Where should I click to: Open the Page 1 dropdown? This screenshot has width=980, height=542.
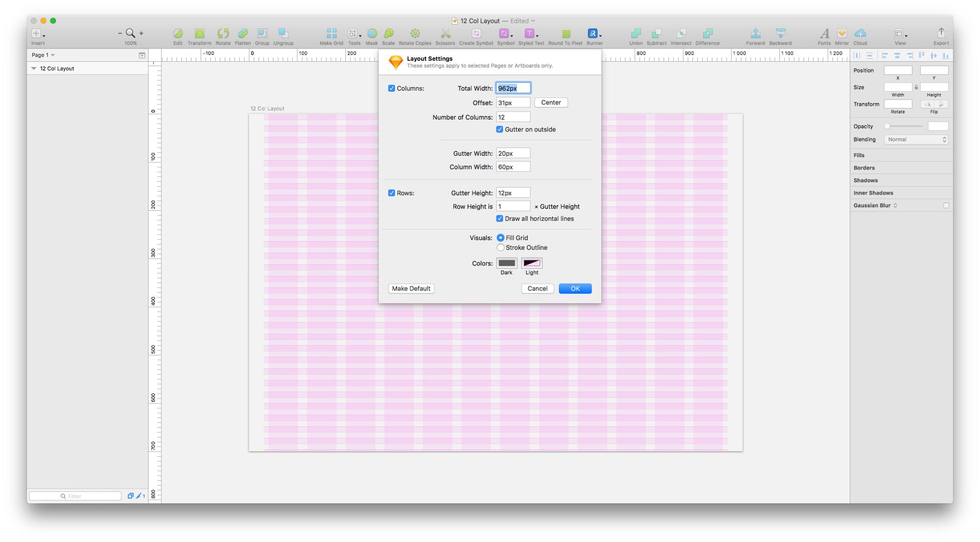coord(43,55)
